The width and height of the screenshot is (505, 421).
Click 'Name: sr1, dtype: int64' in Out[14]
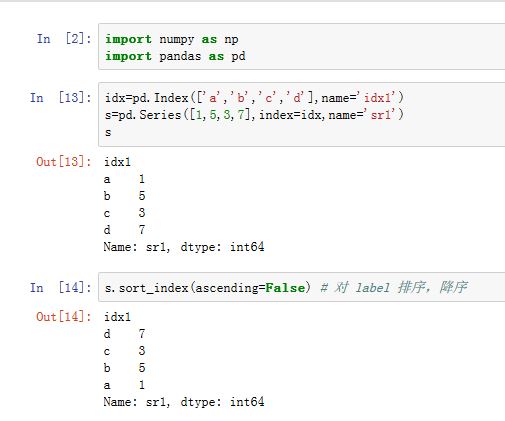184,402
